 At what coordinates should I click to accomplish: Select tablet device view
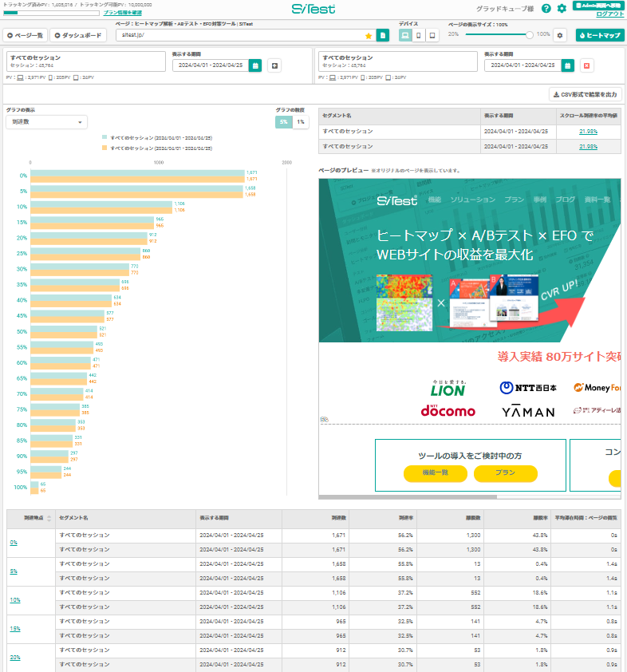[x=432, y=35]
